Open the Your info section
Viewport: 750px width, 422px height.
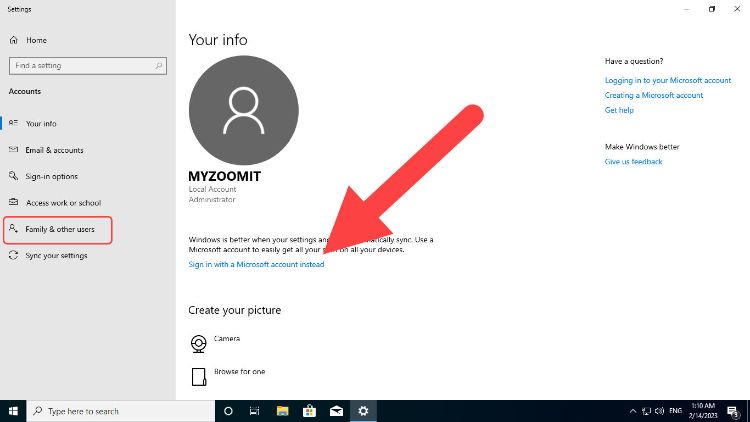point(41,124)
